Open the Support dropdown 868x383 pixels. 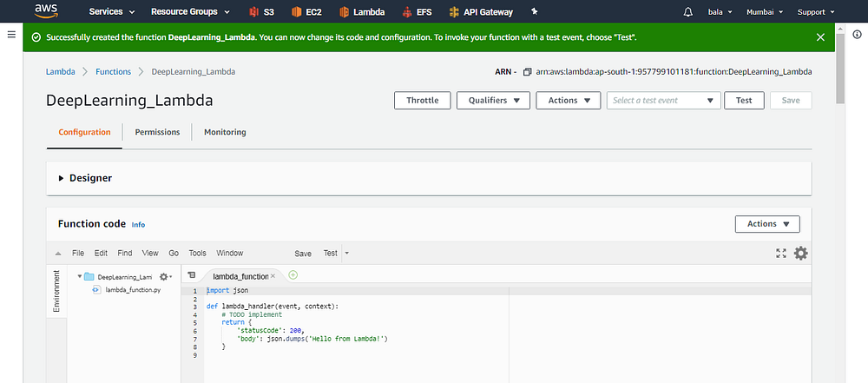[x=816, y=11]
